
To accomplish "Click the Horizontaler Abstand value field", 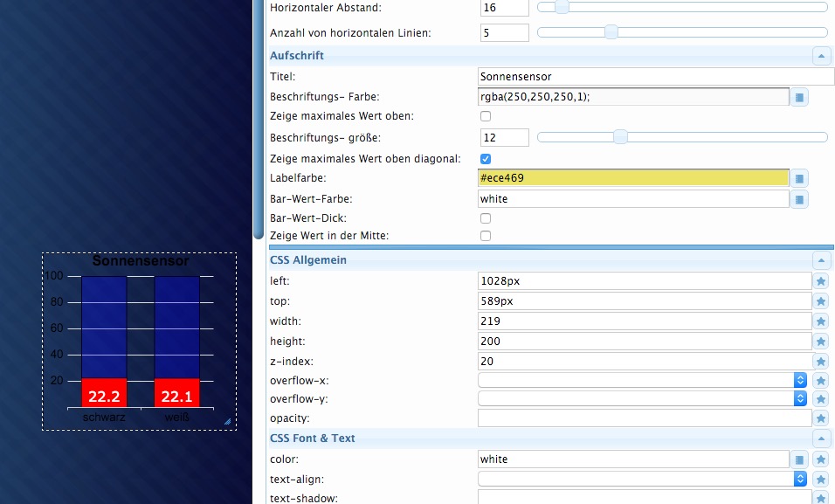I will [504, 8].
